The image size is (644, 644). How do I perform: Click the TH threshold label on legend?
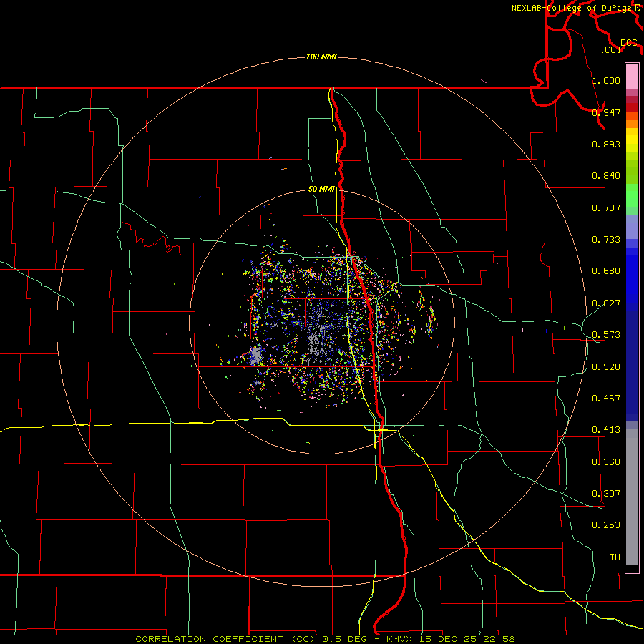point(615,557)
